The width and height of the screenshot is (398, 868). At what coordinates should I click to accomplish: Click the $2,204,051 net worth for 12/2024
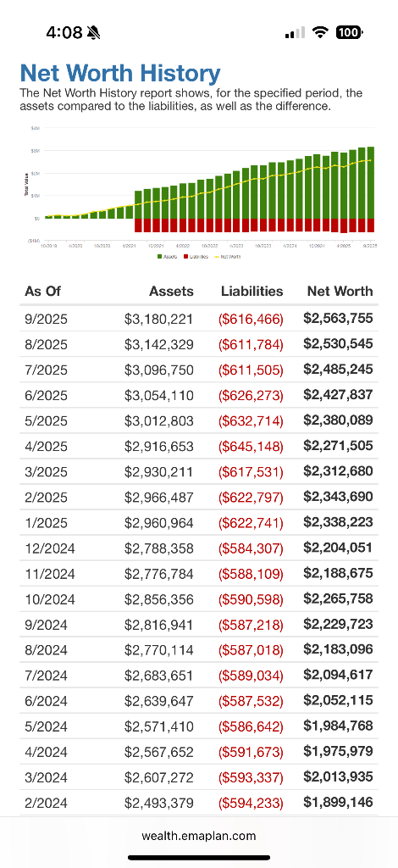pos(339,548)
